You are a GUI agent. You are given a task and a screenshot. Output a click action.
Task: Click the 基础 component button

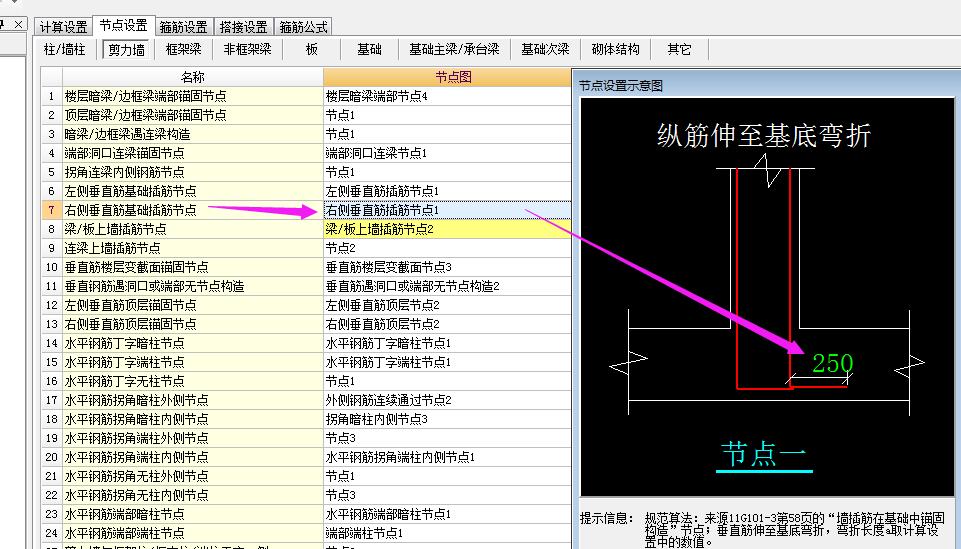369,49
